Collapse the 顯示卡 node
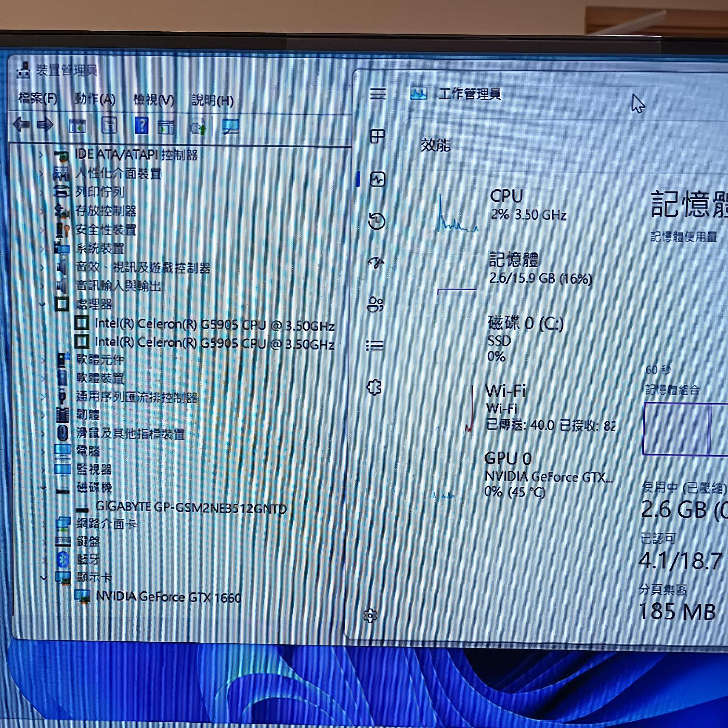Image resolution: width=728 pixels, height=728 pixels. pyautogui.click(x=44, y=577)
